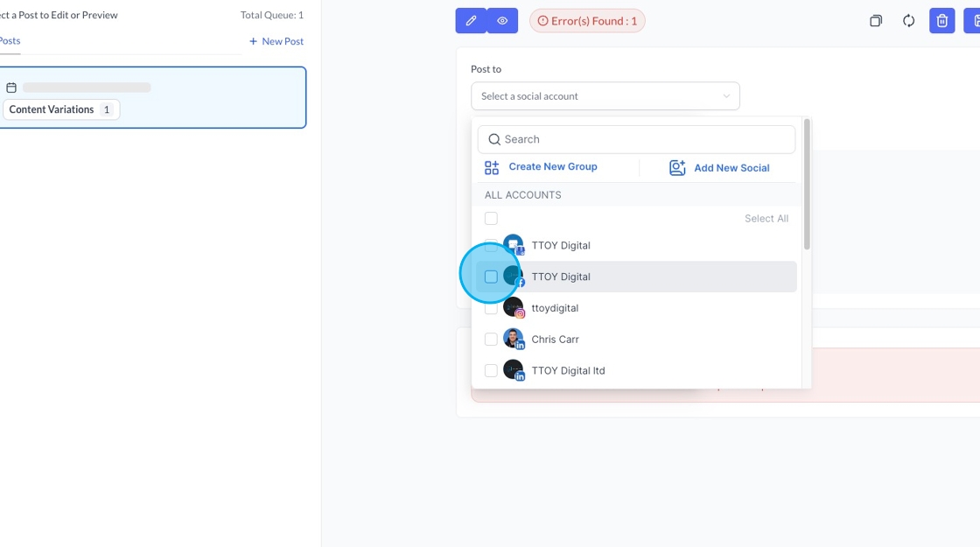Check the highlighted Facebook TTOY Digital checkbox
The height and width of the screenshot is (547, 980).
click(x=491, y=277)
